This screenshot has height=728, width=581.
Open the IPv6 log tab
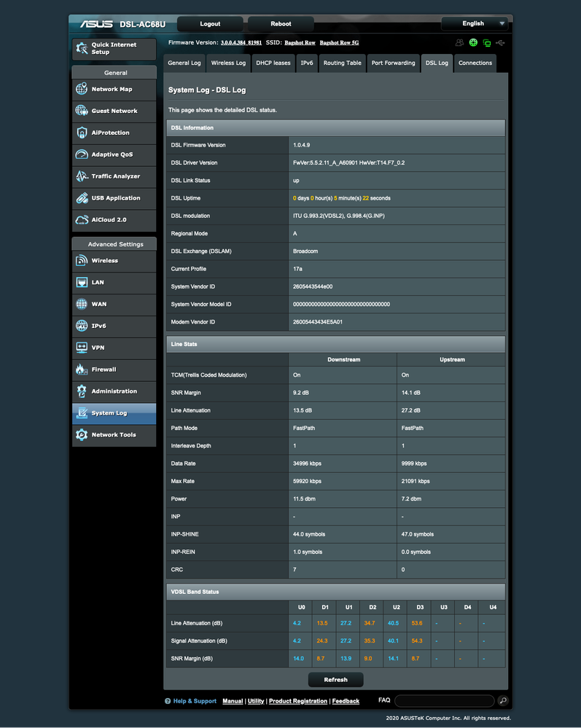(307, 63)
